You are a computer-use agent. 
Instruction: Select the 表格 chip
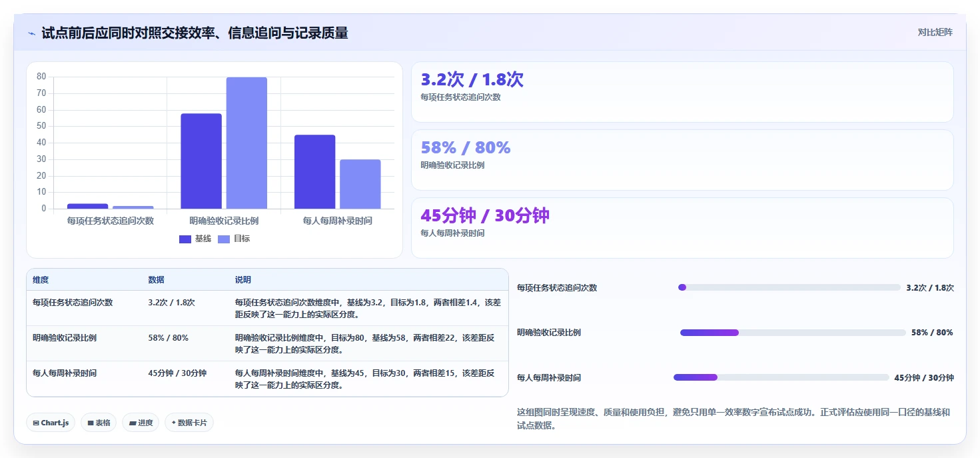point(99,423)
